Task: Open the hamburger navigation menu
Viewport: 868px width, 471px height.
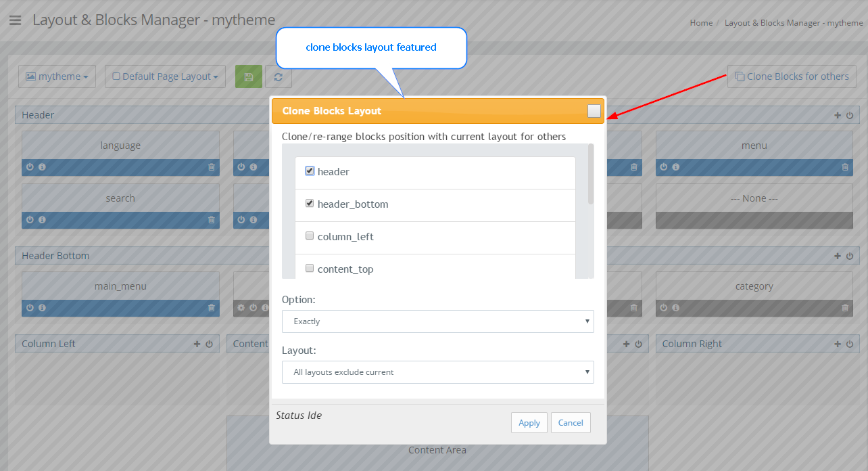Action: [x=15, y=20]
